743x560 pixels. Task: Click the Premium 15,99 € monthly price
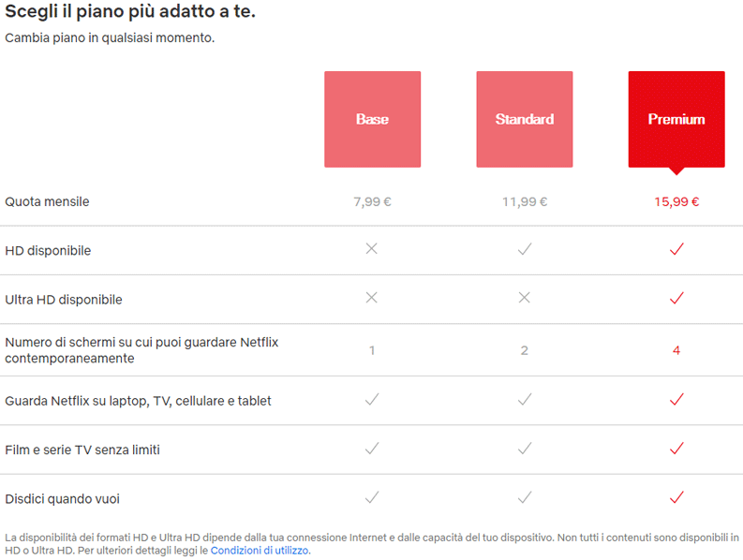(676, 201)
